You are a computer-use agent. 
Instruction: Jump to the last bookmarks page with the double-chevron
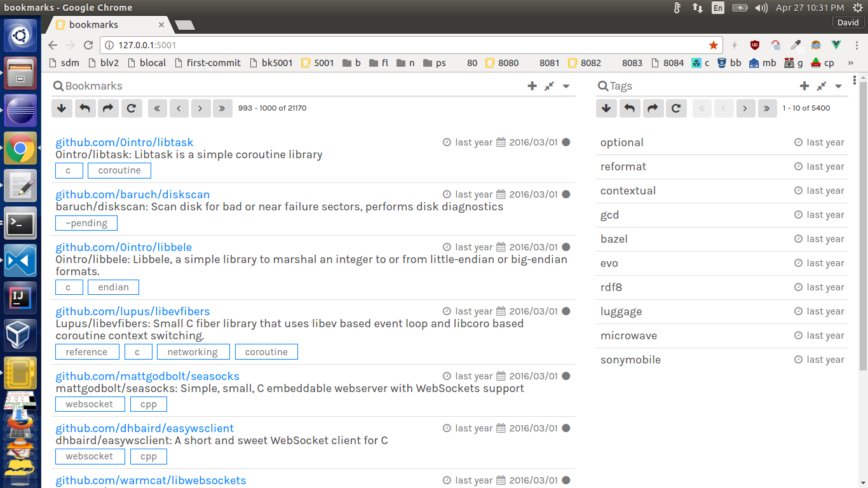click(x=222, y=108)
